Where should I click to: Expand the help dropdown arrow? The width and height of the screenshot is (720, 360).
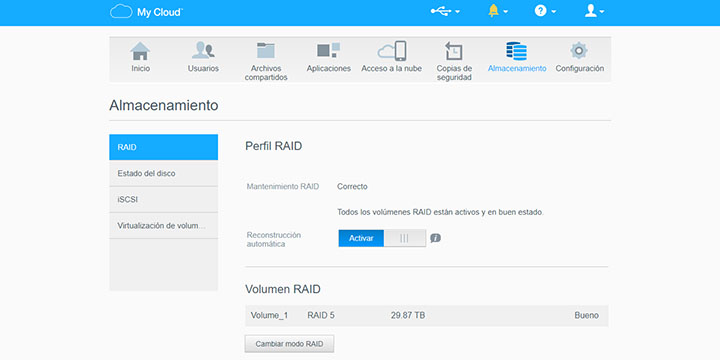[553, 12]
